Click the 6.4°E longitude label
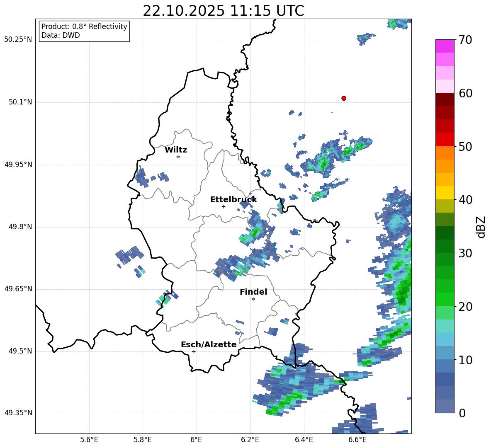Image resolution: width=491 pixels, height=448 pixels. [304, 440]
